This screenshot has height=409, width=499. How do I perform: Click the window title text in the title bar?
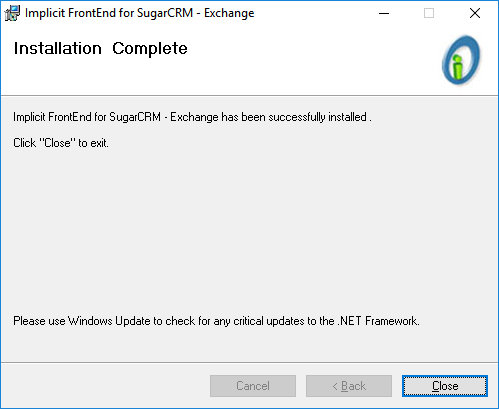[140, 13]
